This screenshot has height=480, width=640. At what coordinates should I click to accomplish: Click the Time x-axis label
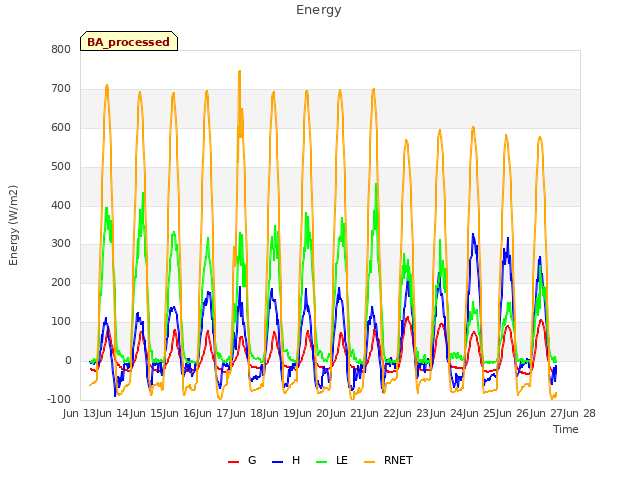(x=566, y=429)
